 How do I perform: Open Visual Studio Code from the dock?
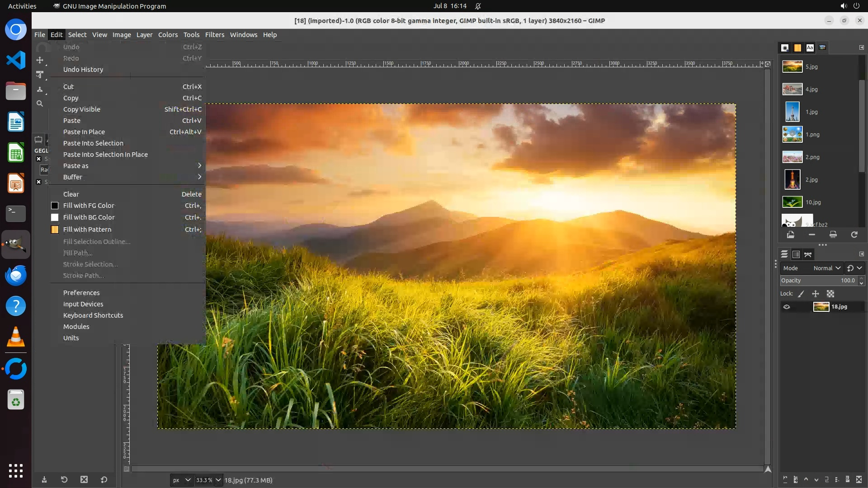(x=16, y=60)
